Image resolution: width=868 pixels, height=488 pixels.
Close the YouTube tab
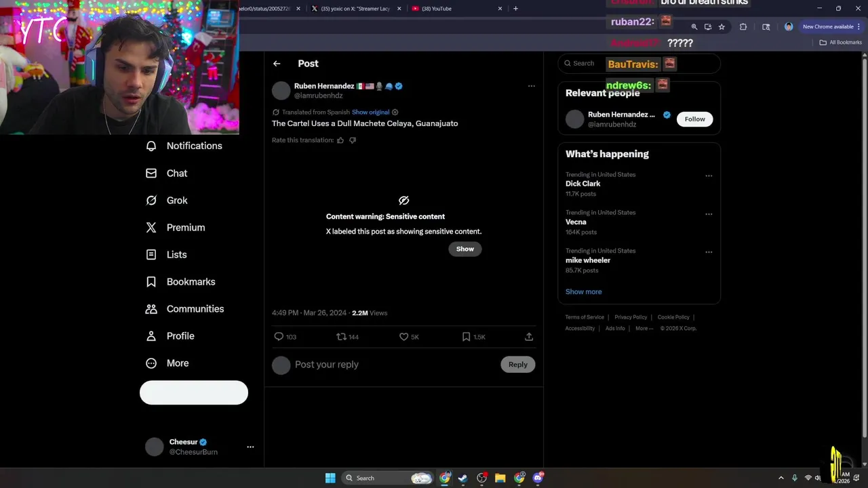click(x=500, y=9)
